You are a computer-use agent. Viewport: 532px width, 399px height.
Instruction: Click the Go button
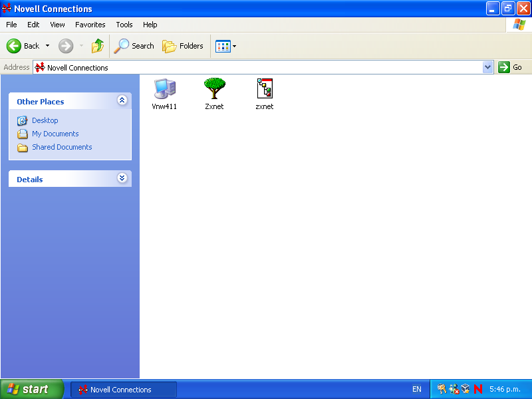coord(510,67)
